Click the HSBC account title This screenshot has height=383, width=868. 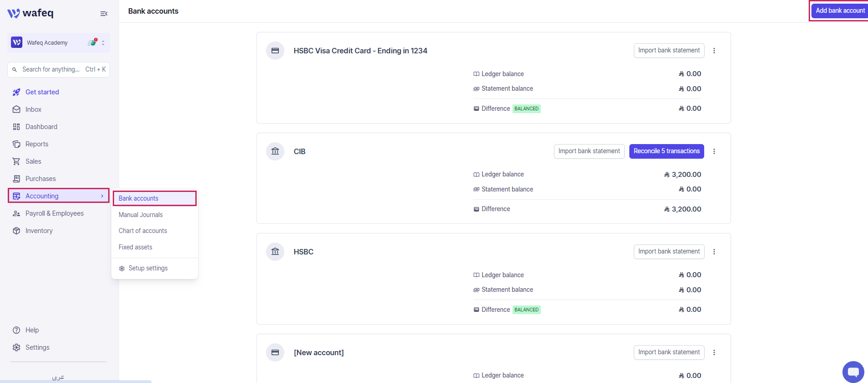[x=303, y=252]
